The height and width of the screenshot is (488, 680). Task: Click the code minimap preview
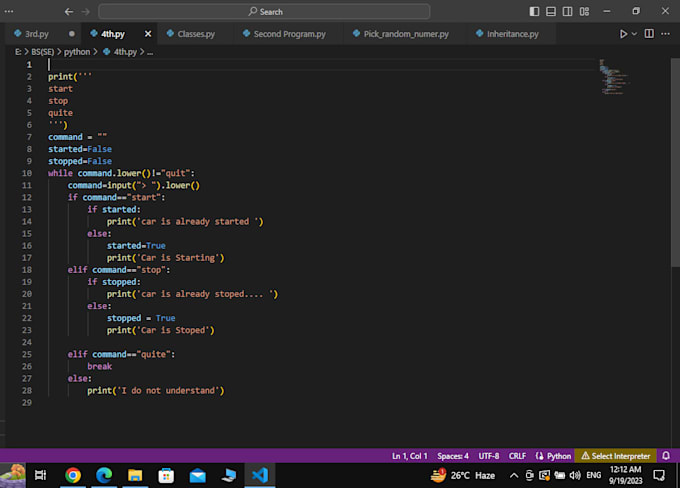(x=615, y=77)
